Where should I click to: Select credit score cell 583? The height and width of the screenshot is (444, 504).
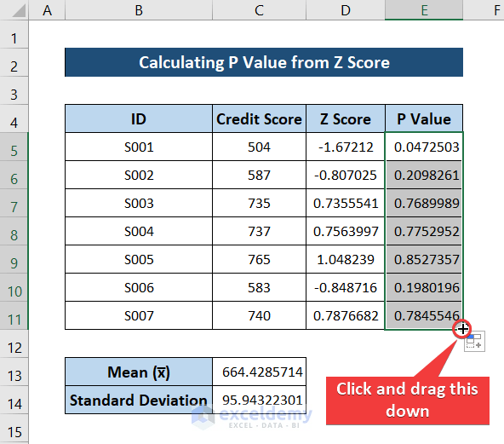click(x=259, y=287)
